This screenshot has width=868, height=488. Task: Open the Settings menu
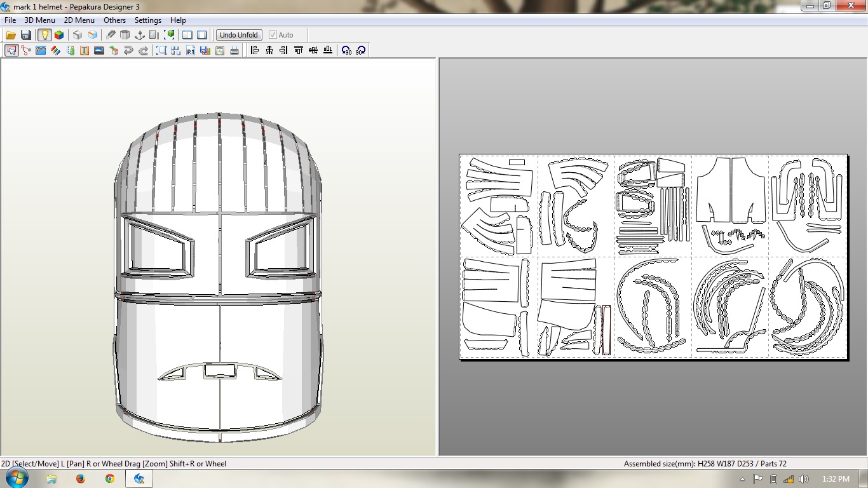tap(148, 20)
